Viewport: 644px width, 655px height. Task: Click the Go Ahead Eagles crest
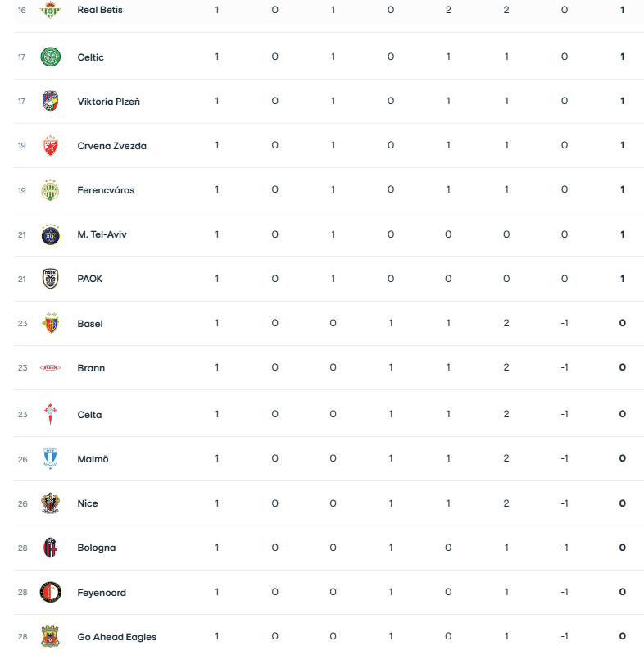click(51, 637)
